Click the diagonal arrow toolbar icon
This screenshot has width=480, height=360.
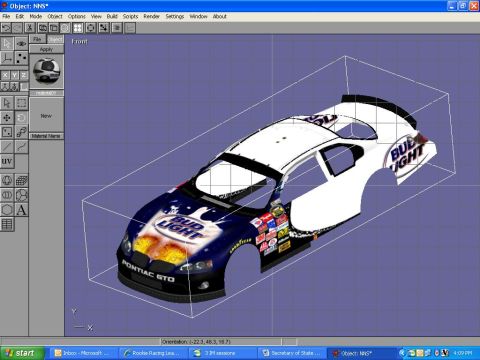104,28
